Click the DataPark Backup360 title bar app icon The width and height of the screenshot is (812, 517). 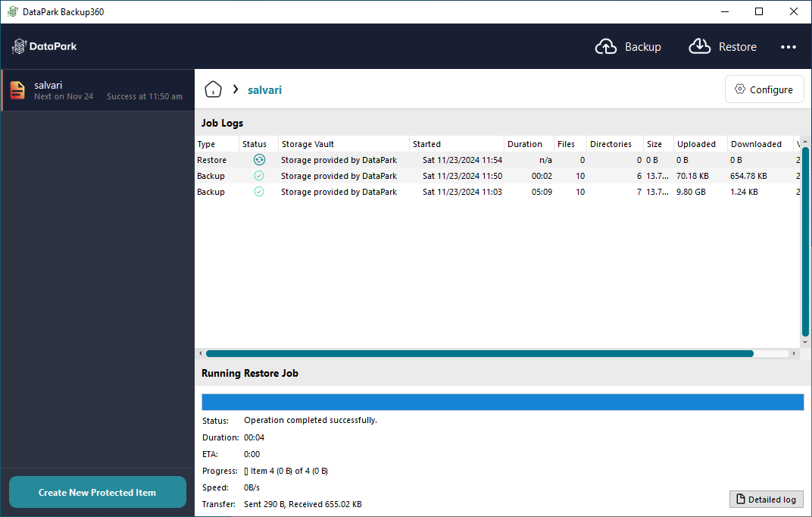click(12, 11)
